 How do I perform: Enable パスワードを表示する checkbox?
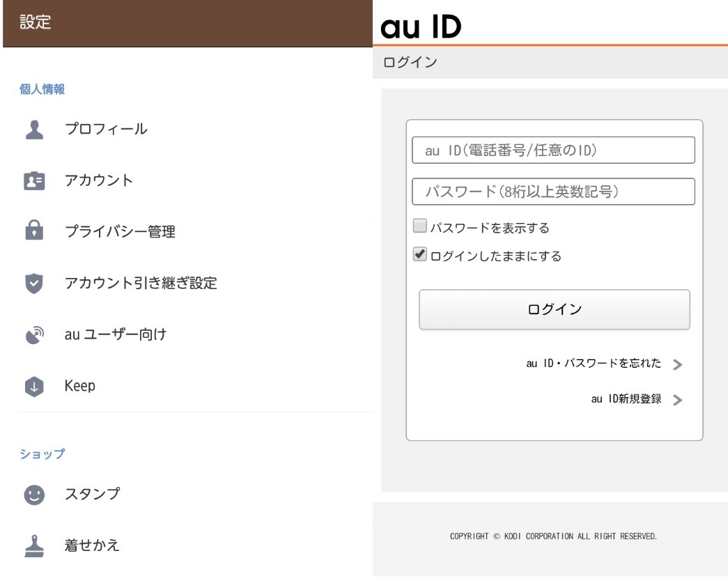pyautogui.click(x=419, y=226)
